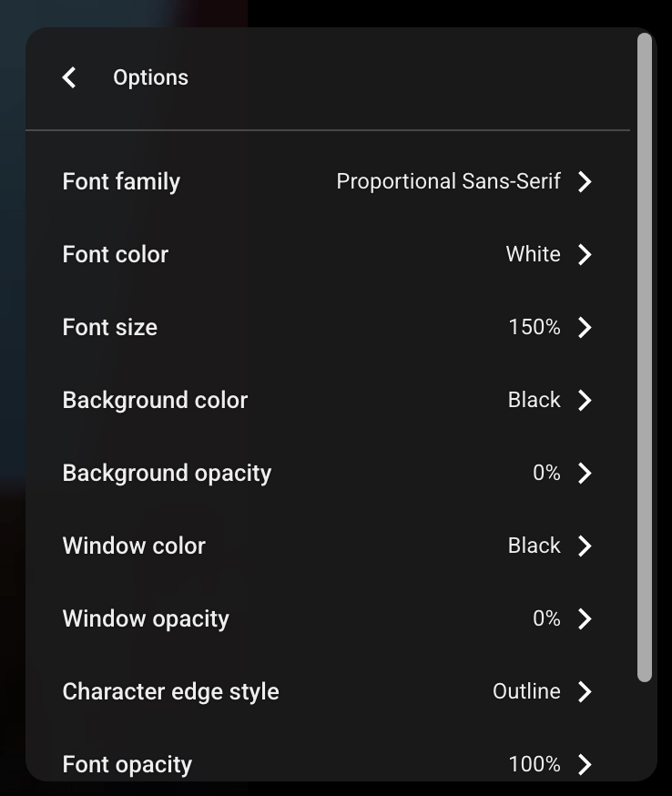Open the Font family menu item
This screenshot has width=672, height=796.
pyautogui.click(x=328, y=182)
